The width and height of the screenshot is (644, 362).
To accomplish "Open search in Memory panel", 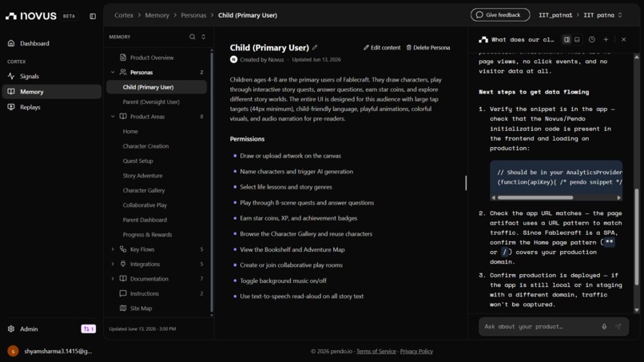I will pos(193,37).
